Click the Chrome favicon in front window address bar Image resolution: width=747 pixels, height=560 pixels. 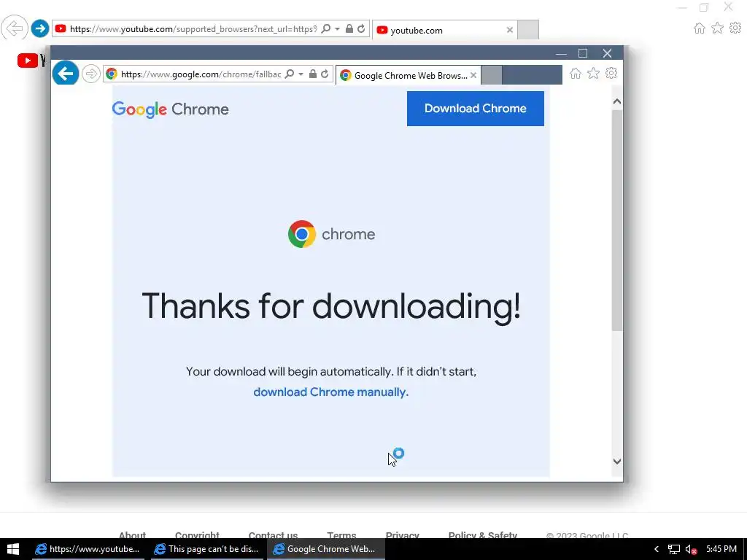click(112, 74)
